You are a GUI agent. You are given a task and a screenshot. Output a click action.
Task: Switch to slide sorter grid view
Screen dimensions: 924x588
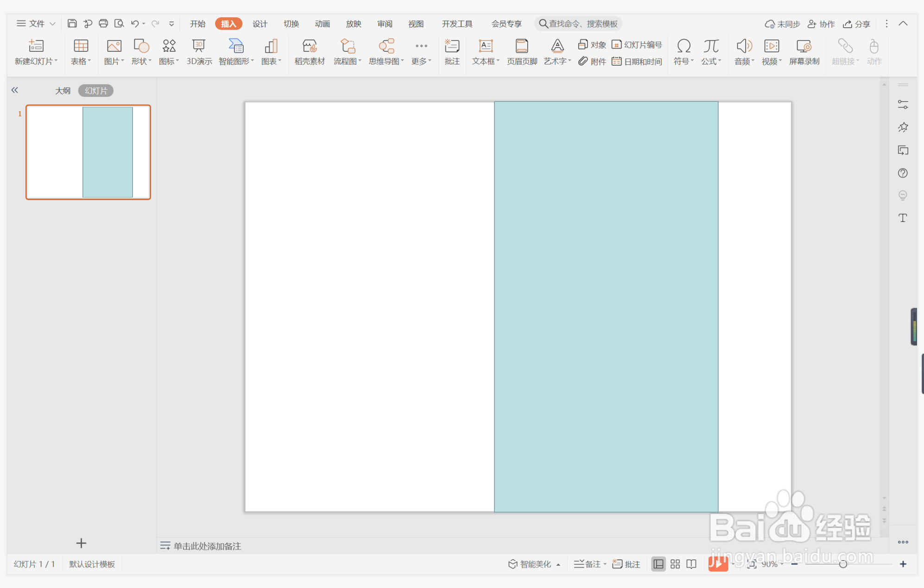coord(675,564)
